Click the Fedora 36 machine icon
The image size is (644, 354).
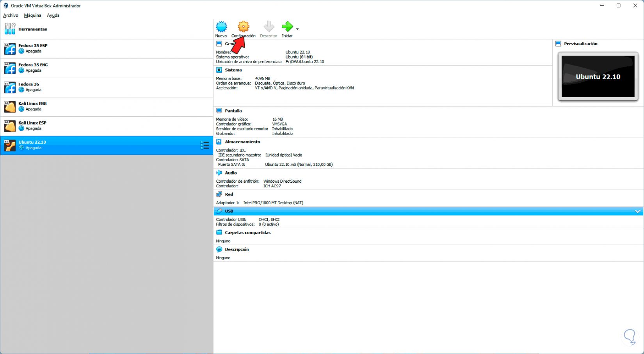click(x=10, y=87)
